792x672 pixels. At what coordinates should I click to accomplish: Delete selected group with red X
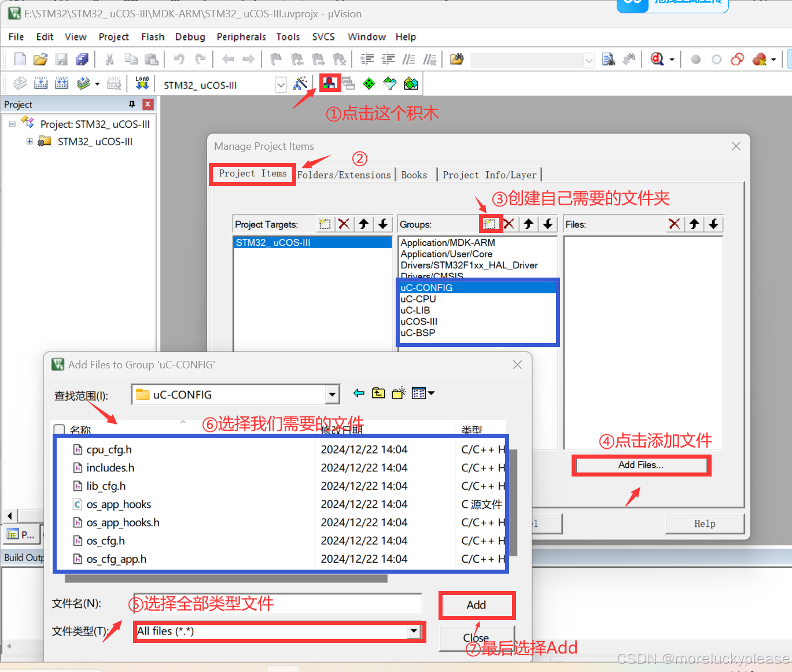click(509, 224)
